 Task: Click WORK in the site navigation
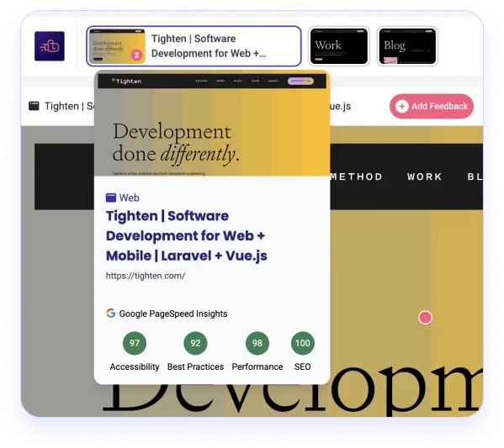425,177
